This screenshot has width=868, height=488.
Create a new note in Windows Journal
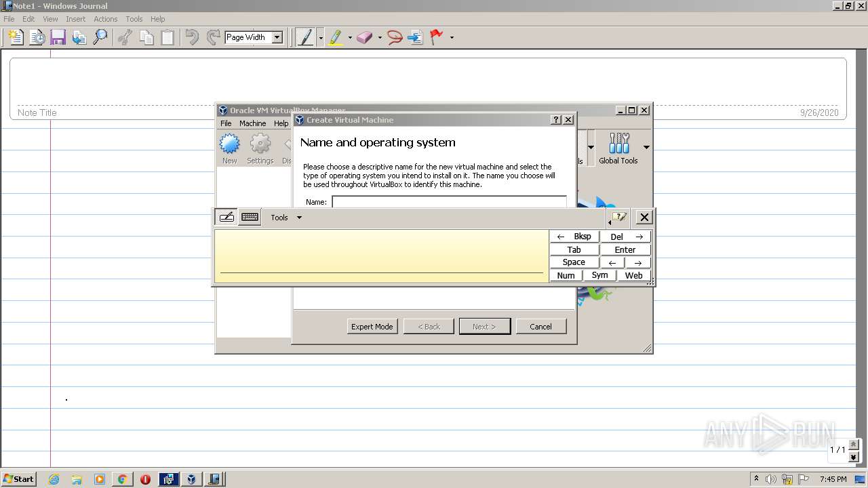pos(16,37)
